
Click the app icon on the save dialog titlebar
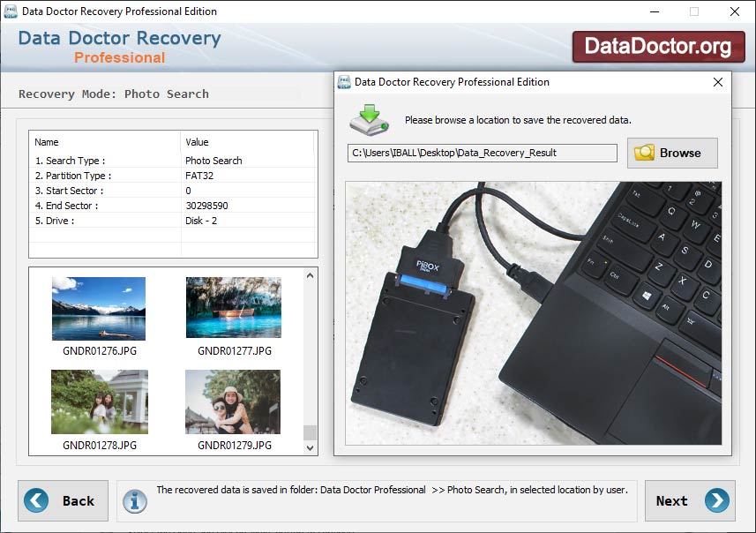pyautogui.click(x=341, y=81)
